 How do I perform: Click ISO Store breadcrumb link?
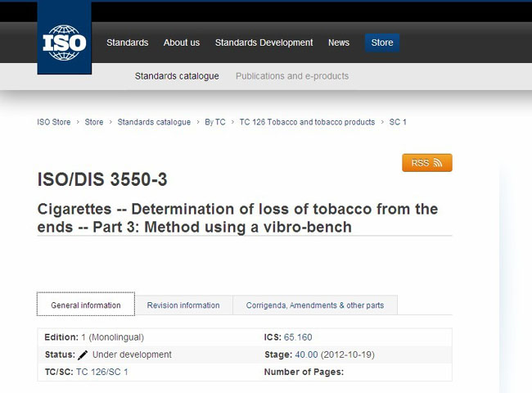coord(54,122)
